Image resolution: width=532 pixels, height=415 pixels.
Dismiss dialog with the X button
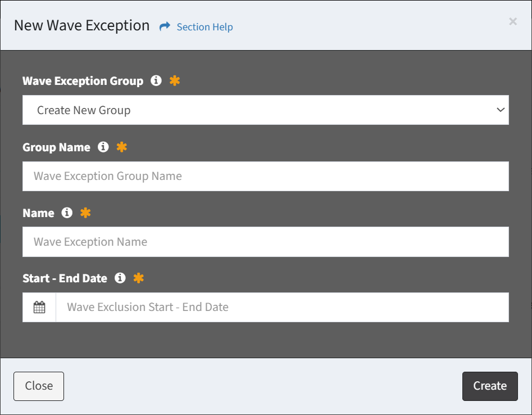513,22
